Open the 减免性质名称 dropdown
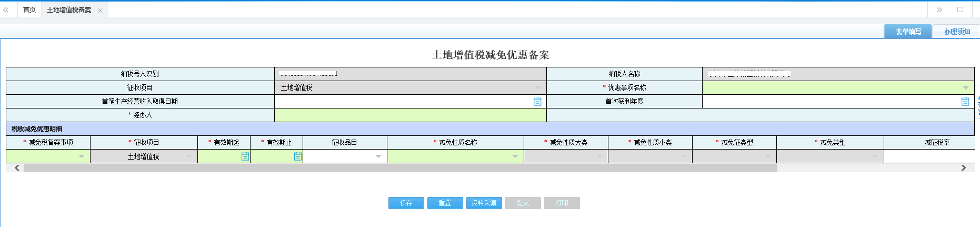The width and height of the screenshot is (980, 227). tap(515, 156)
